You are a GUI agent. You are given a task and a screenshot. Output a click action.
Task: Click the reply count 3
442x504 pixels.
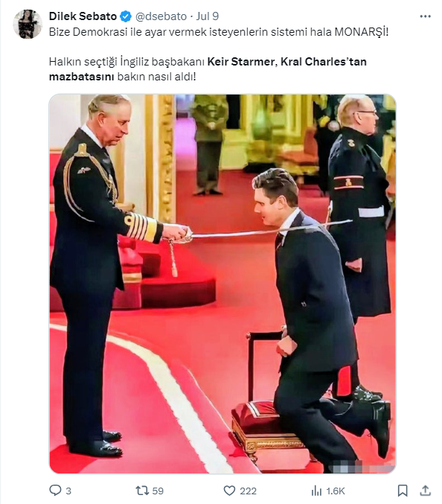pyautogui.click(x=68, y=491)
